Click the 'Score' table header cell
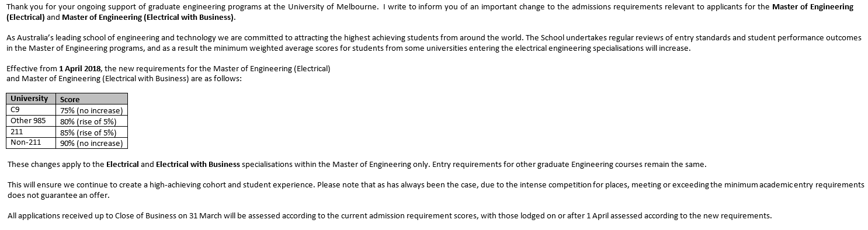 (92, 99)
